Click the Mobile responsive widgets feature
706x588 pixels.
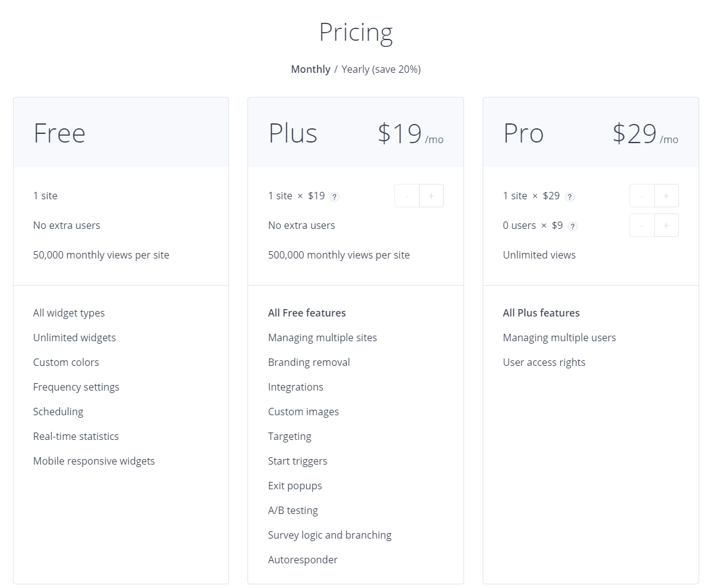click(x=94, y=461)
